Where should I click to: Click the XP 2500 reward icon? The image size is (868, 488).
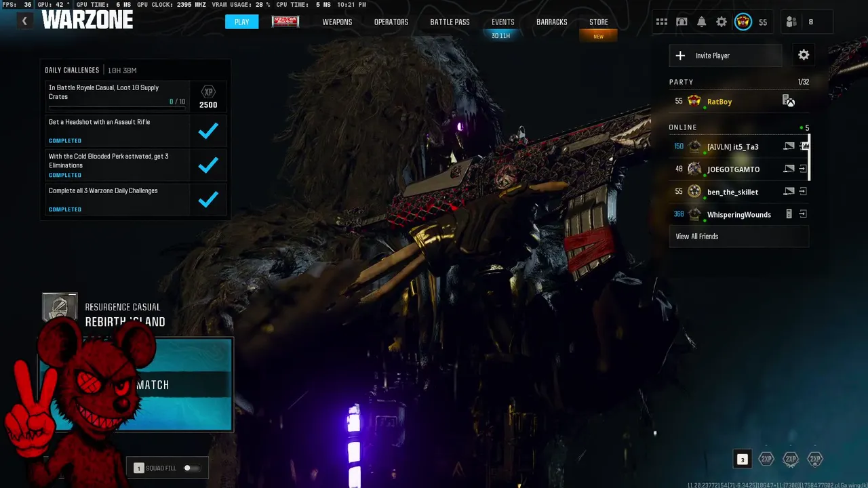click(x=208, y=97)
